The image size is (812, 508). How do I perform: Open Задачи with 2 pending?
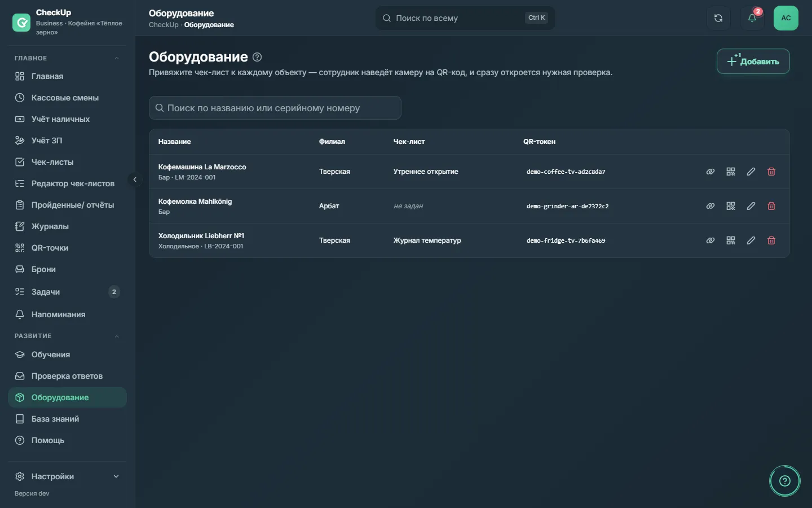point(68,292)
